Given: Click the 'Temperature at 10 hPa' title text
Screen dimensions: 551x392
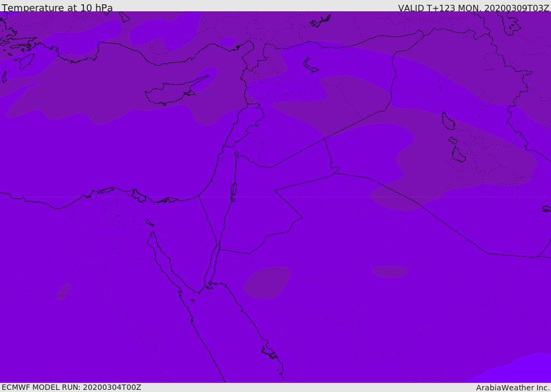Looking at the screenshot, I should coord(57,8).
